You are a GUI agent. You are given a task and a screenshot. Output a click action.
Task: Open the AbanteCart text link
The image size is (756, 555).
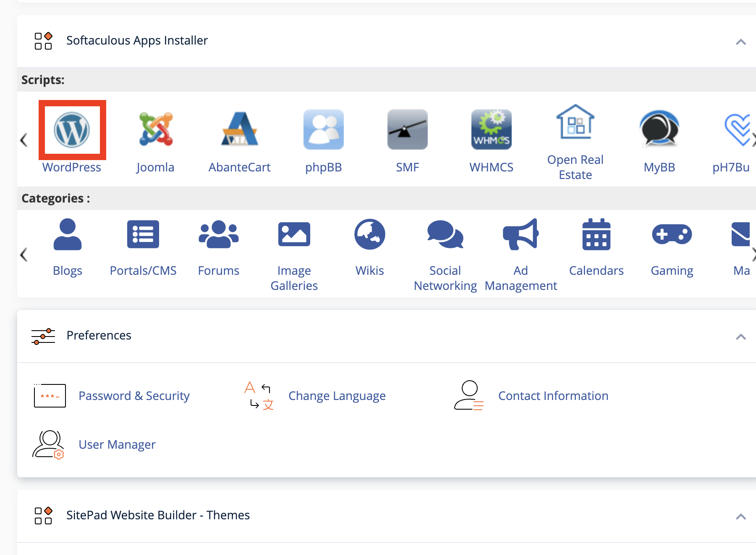(x=240, y=167)
